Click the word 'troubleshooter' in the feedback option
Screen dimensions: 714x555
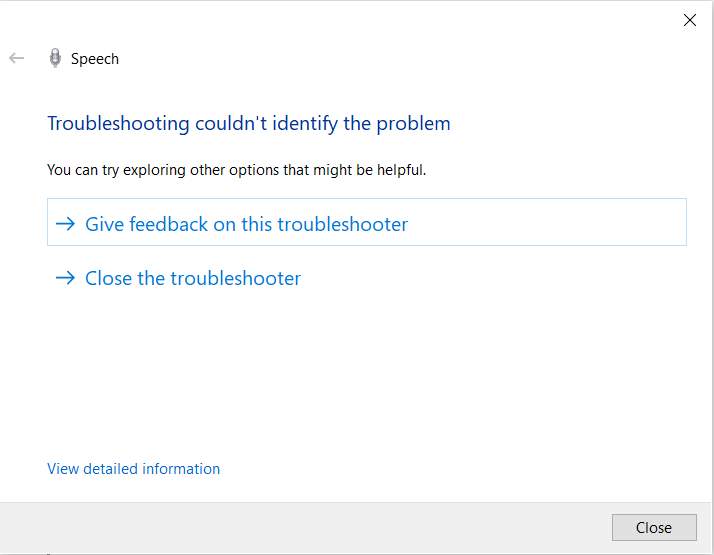click(342, 224)
